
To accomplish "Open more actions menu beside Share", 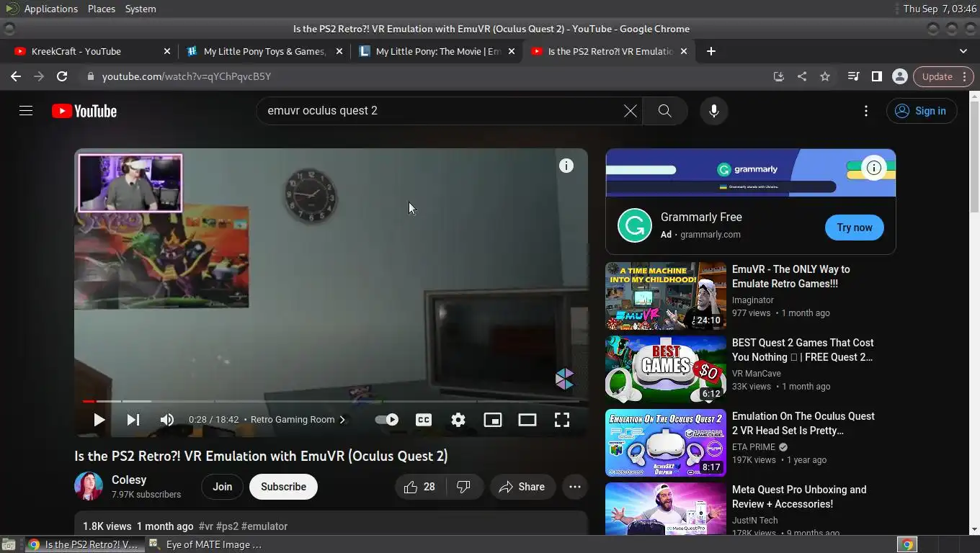I will tap(574, 487).
